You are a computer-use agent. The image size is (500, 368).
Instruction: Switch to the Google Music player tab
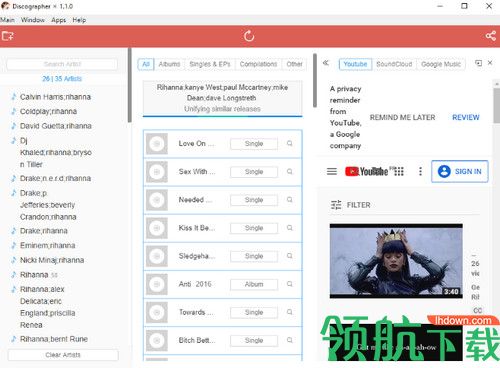[x=441, y=64]
